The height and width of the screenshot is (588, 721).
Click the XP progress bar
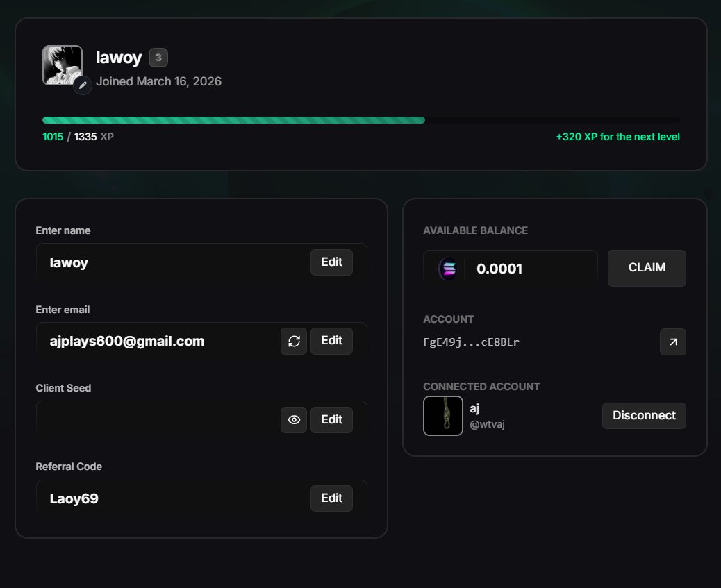(x=361, y=120)
